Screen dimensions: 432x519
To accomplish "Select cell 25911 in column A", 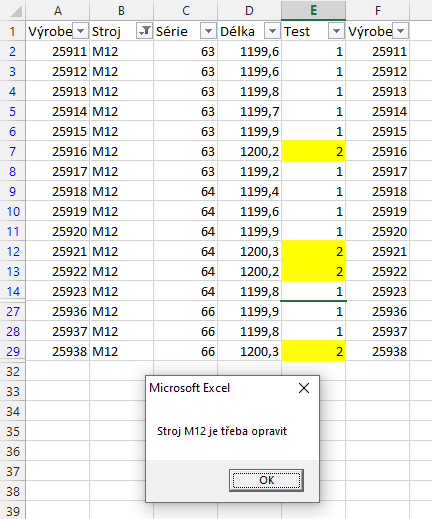I will tap(58, 51).
